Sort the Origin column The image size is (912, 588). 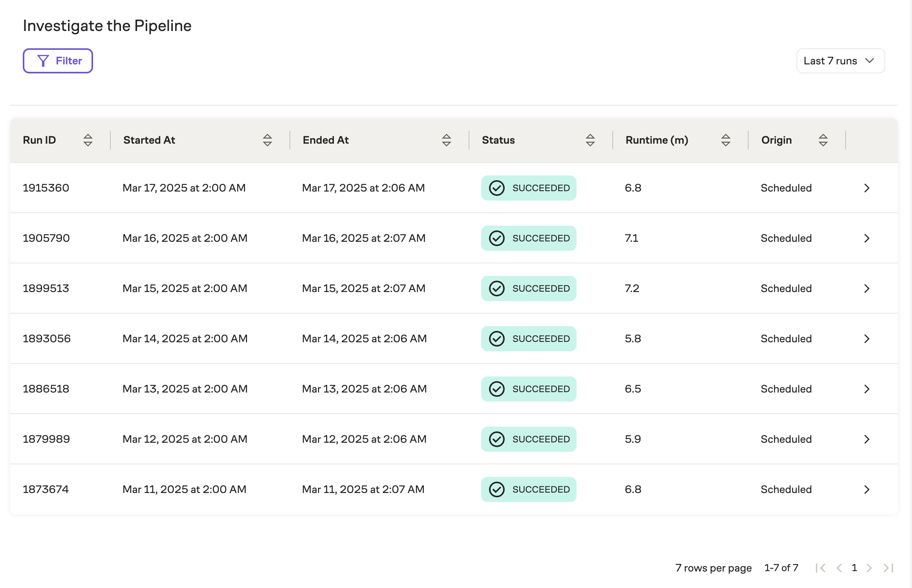coord(822,140)
